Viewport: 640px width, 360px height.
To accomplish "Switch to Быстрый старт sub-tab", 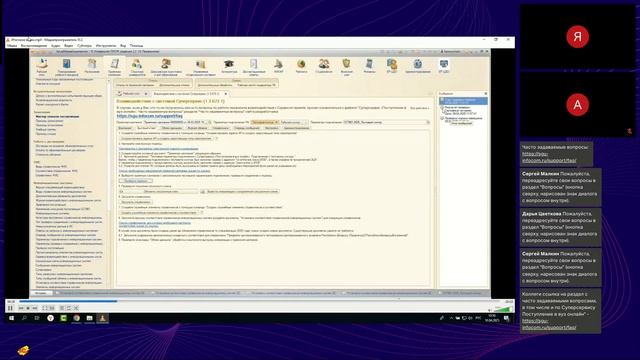I will pos(146,128).
